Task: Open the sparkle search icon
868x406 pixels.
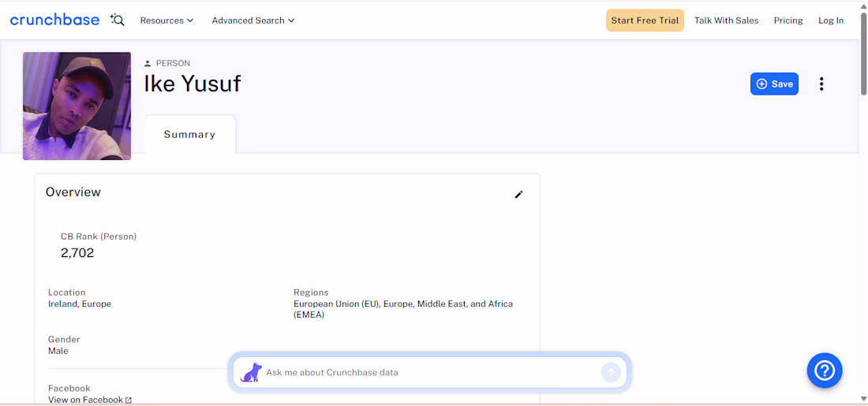Action: [x=118, y=20]
